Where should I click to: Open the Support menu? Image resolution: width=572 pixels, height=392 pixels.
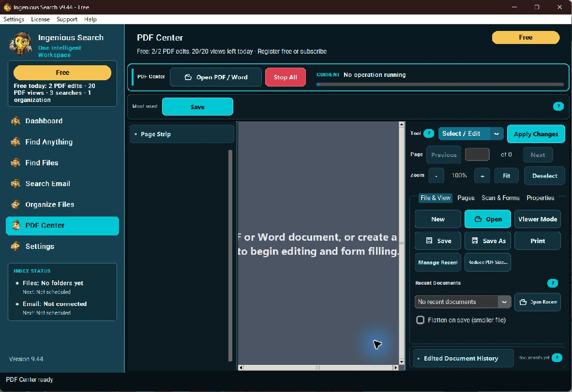[67, 19]
